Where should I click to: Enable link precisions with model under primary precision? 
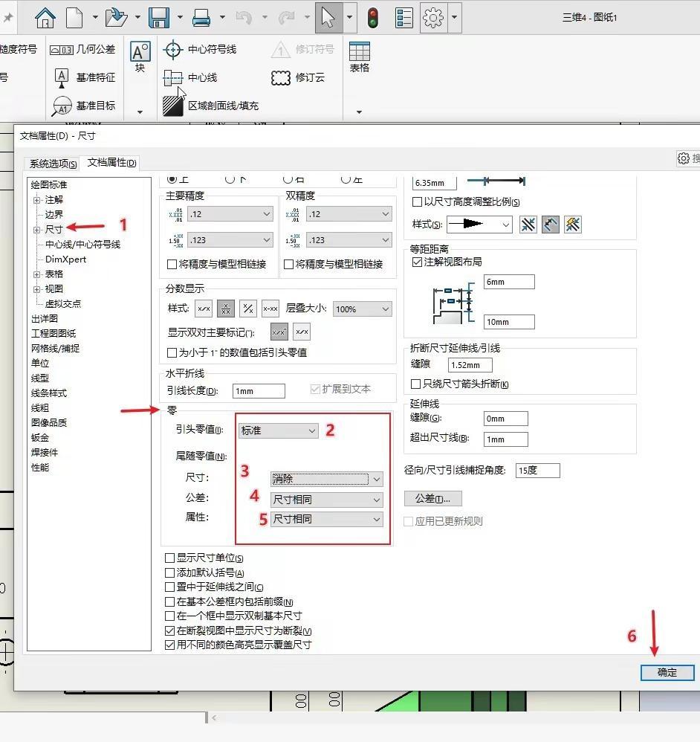[172, 264]
